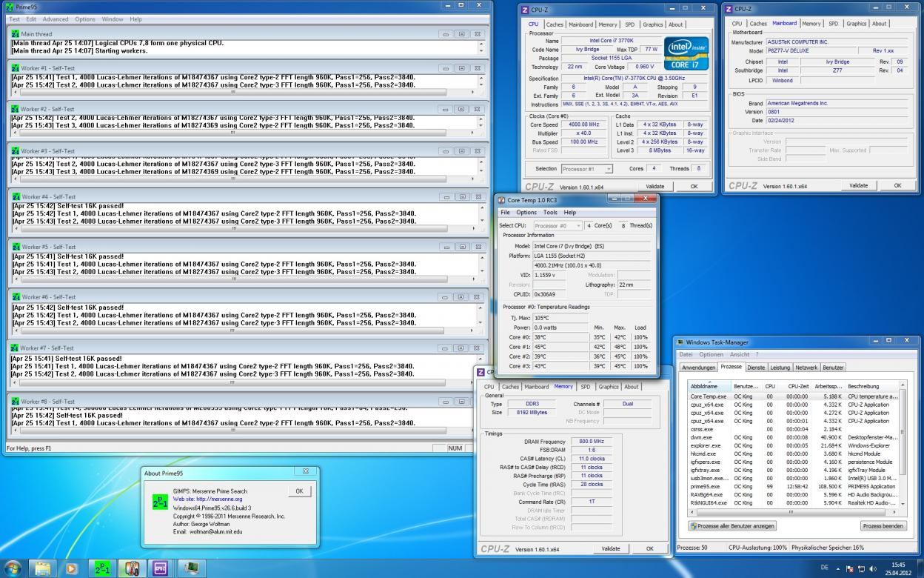The height and width of the screenshot is (578, 924).
Task: Open the Test menu in Prime95
Action: (14, 19)
